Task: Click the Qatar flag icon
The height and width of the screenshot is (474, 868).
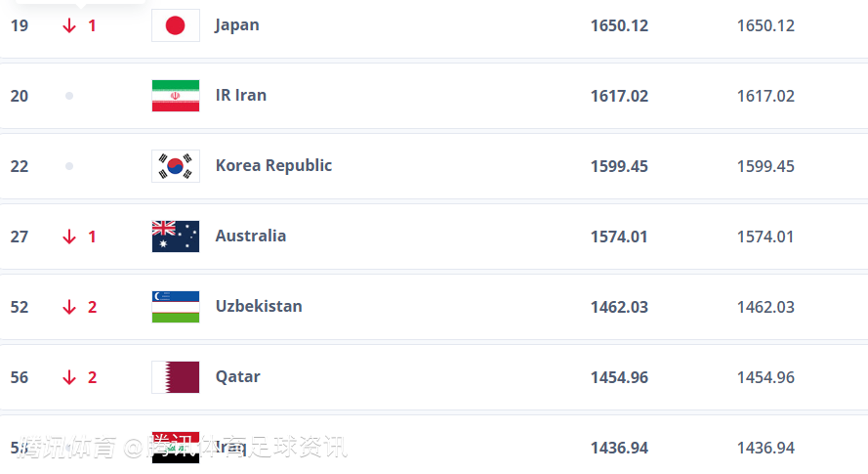Action: click(x=176, y=377)
